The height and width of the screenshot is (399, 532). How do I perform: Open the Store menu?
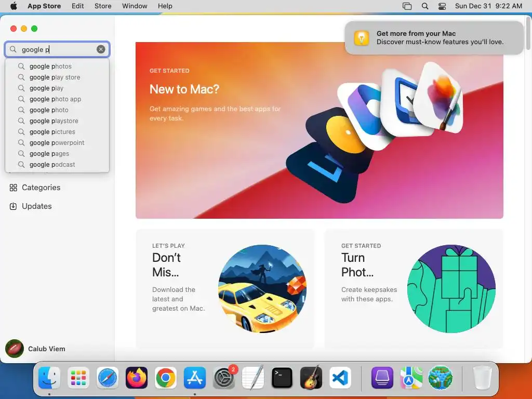pos(103,6)
